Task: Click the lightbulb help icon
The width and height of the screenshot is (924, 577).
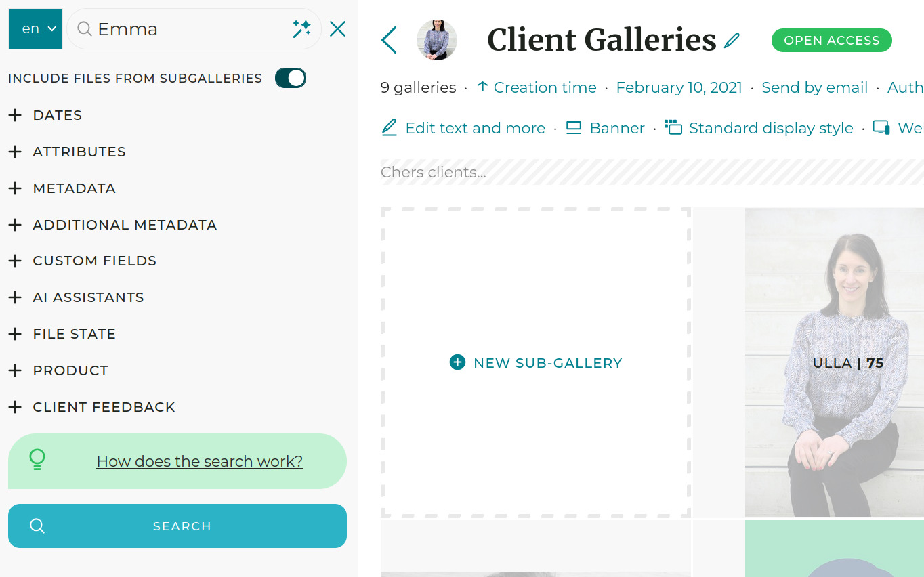Action: point(37,460)
